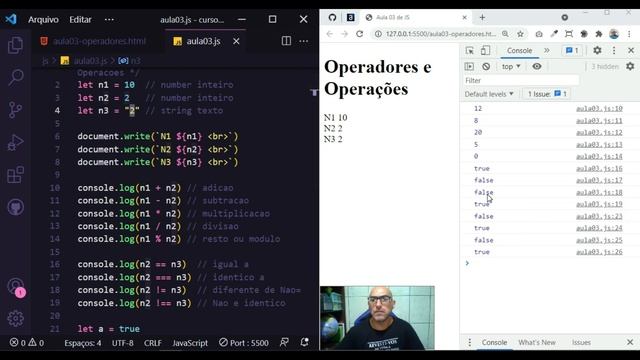
Task: Open the Accounts menu in VS Code
Action: tap(16, 287)
